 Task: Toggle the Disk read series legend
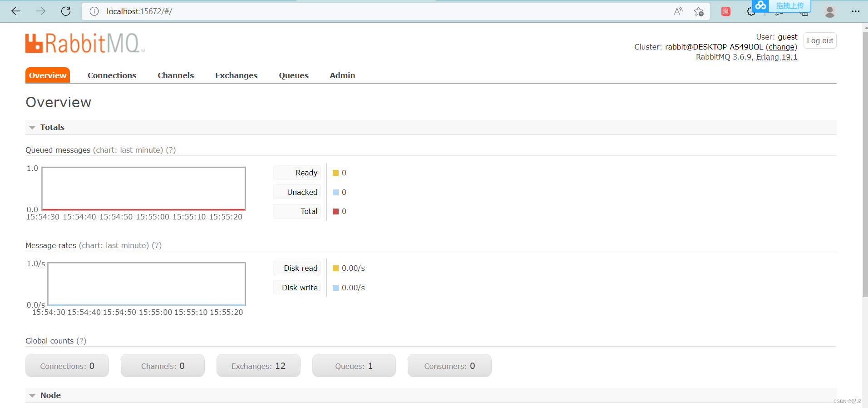297,268
